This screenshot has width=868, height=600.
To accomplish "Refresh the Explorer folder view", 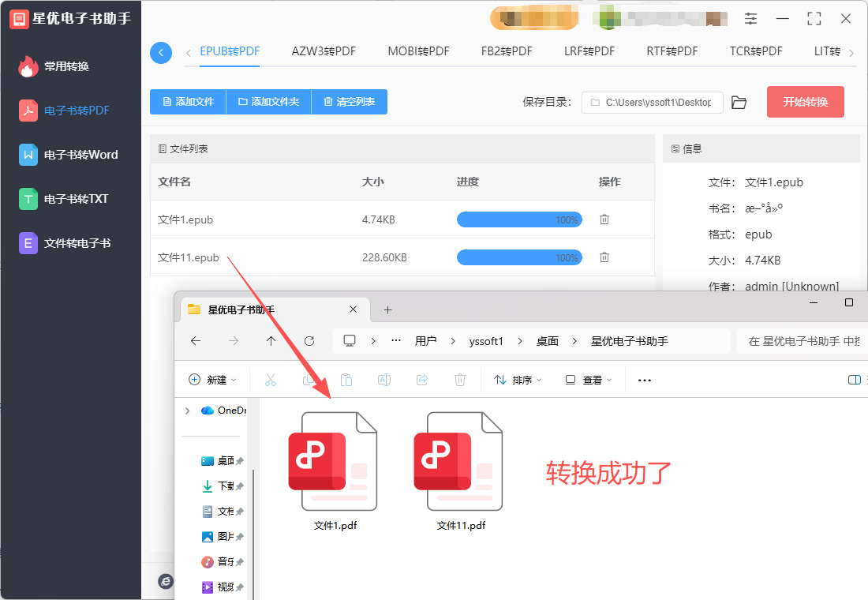I will pos(309,341).
